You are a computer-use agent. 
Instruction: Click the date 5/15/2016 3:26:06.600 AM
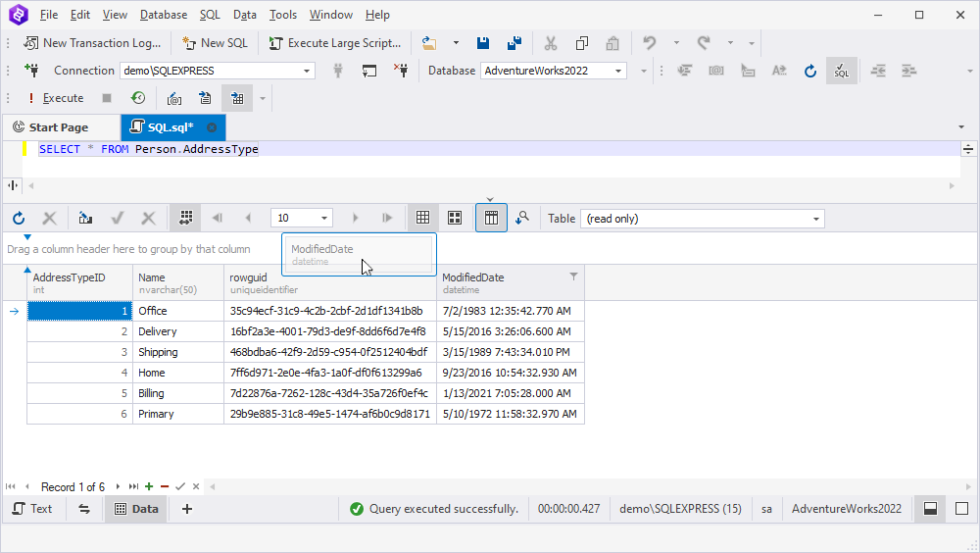[x=507, y=331]
